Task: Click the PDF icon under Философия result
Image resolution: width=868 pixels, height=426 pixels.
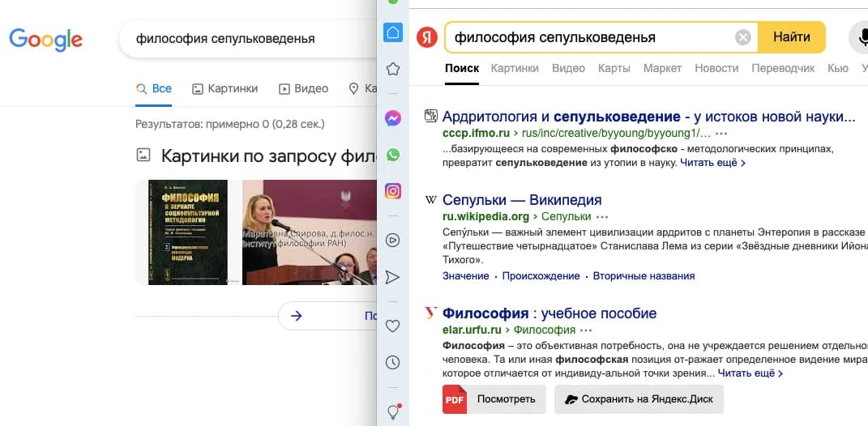Action: [x=455, y=399]
